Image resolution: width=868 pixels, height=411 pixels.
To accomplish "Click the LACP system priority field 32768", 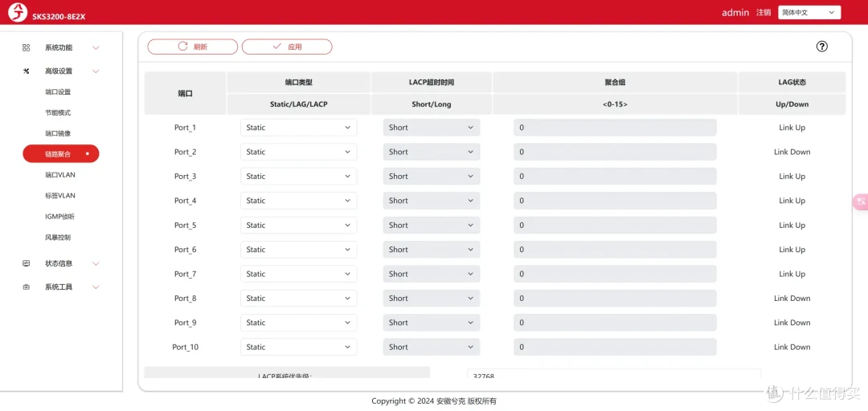I will pos(614,373).
